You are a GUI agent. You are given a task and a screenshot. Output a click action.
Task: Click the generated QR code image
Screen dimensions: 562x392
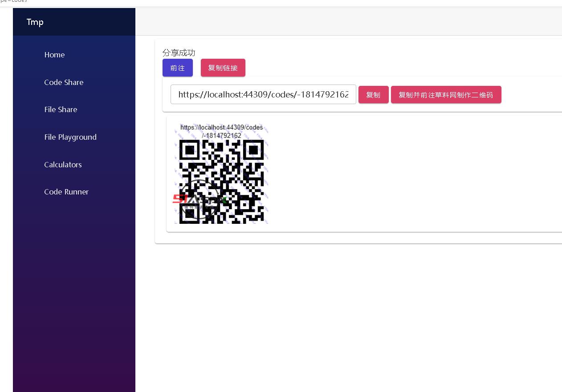(x=221, y=174)
